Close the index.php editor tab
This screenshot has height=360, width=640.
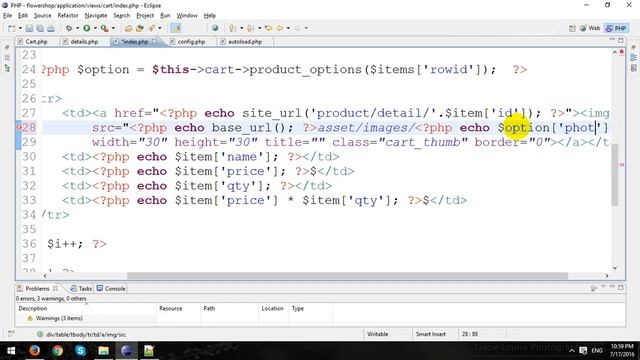(x=154, y=41)
